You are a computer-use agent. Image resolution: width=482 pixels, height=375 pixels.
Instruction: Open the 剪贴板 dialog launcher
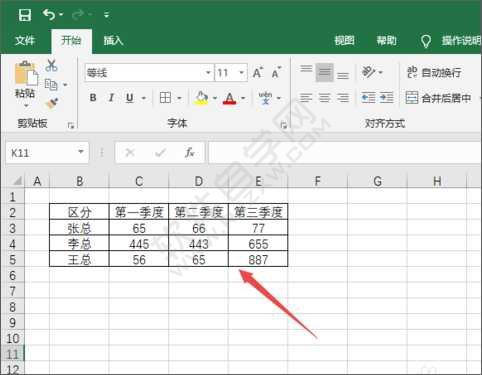tap(71, 125)
